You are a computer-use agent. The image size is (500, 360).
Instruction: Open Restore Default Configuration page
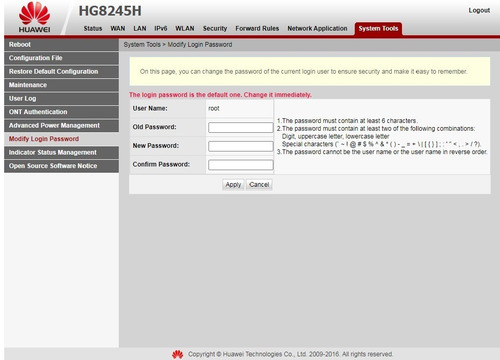61,72
